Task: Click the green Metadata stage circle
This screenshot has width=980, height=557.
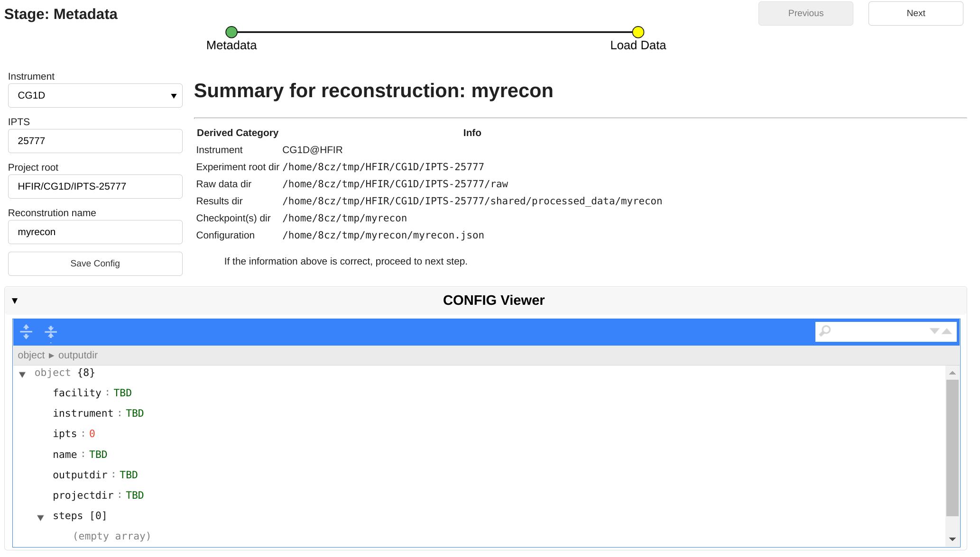Action: click(x=231, y=32)
